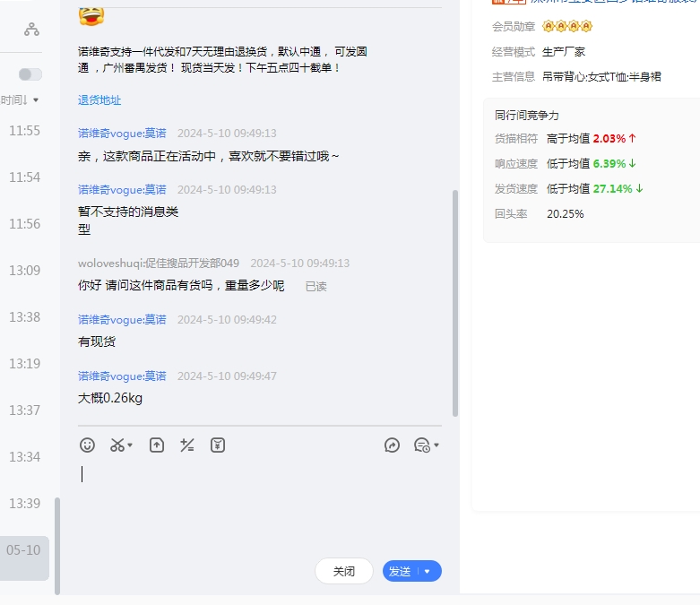Open the 时间 sort dropdown
Image resolution: width=700 pixels, height=605 pixels.
click(x=20, y=99)
